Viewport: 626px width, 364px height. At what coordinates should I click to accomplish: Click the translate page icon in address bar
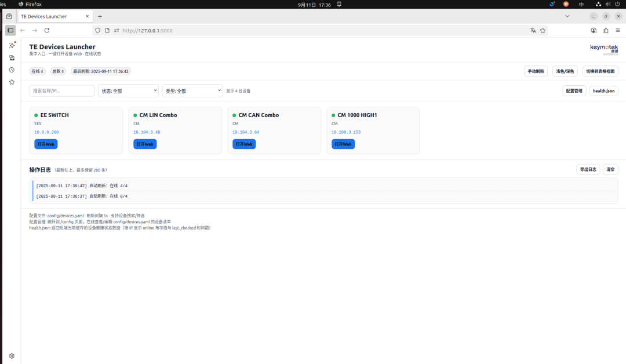[533, 30]
